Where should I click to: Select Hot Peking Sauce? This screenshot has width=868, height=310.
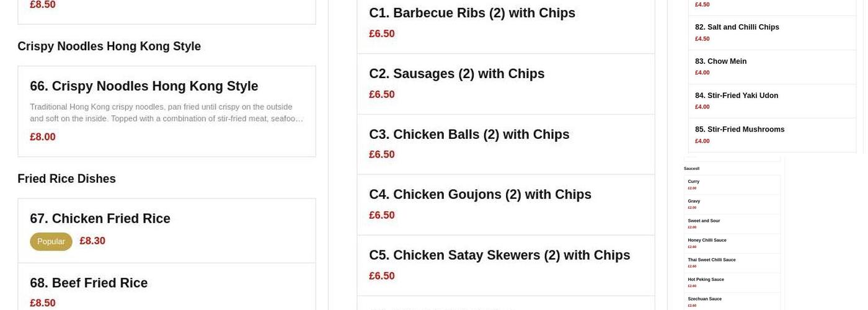[706, 280]
